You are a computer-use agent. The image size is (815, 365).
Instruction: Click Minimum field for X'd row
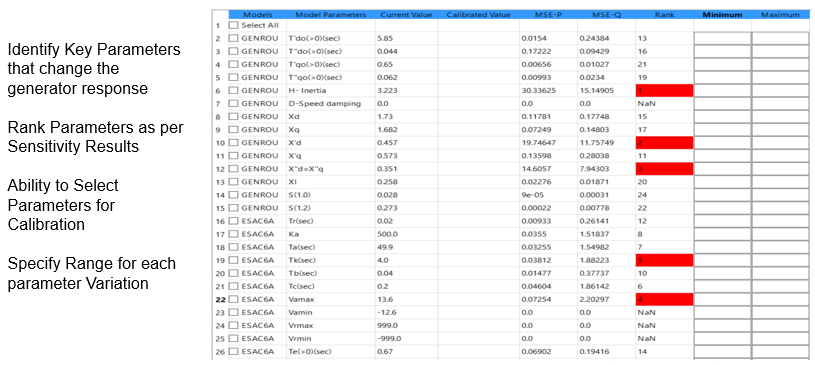(722, 142)
